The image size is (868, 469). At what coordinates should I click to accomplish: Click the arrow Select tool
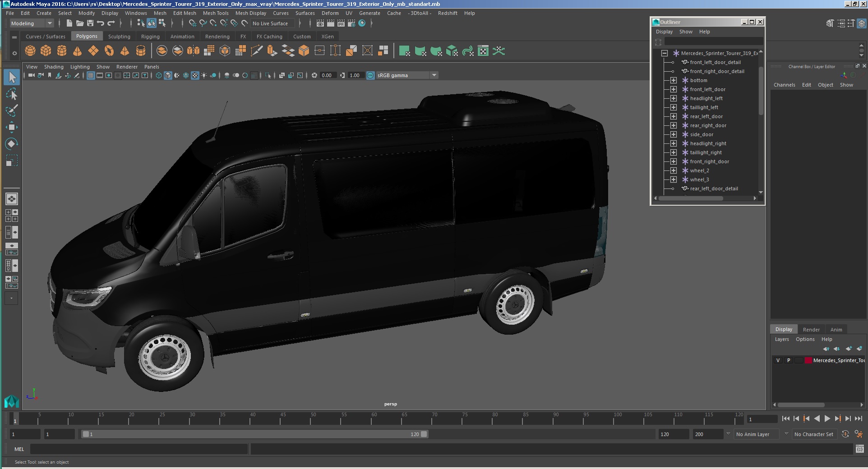(12, 77)
